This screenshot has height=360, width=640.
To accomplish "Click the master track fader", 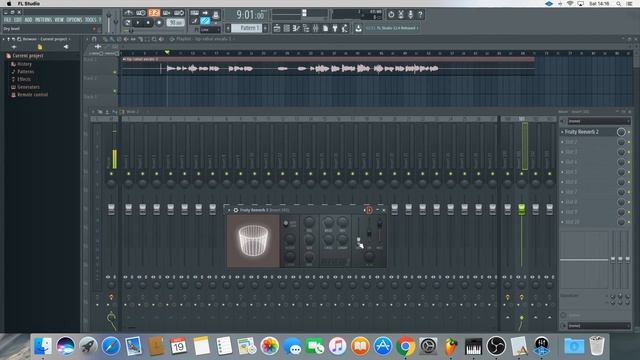I will tap(111, 209).
